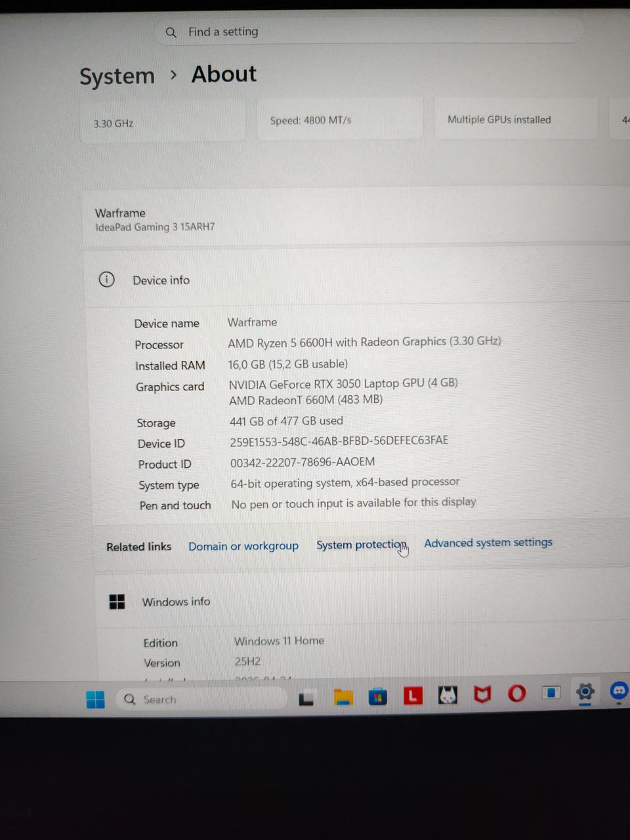The height and width of the screenshot is (840, 630).
Task: Open McAfee from the taskbar
Action: point(482,694)
